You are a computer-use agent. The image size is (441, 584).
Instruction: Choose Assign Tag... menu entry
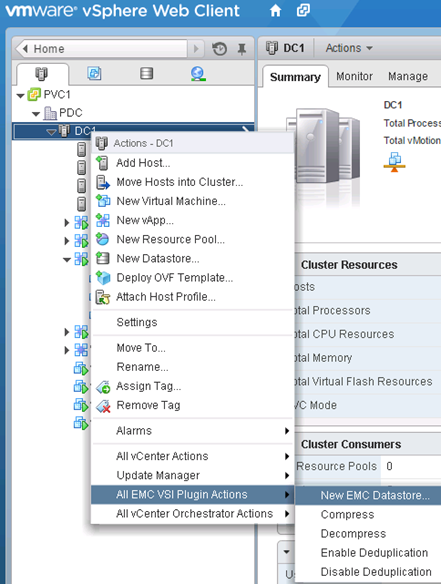click(x=192, y=386)
